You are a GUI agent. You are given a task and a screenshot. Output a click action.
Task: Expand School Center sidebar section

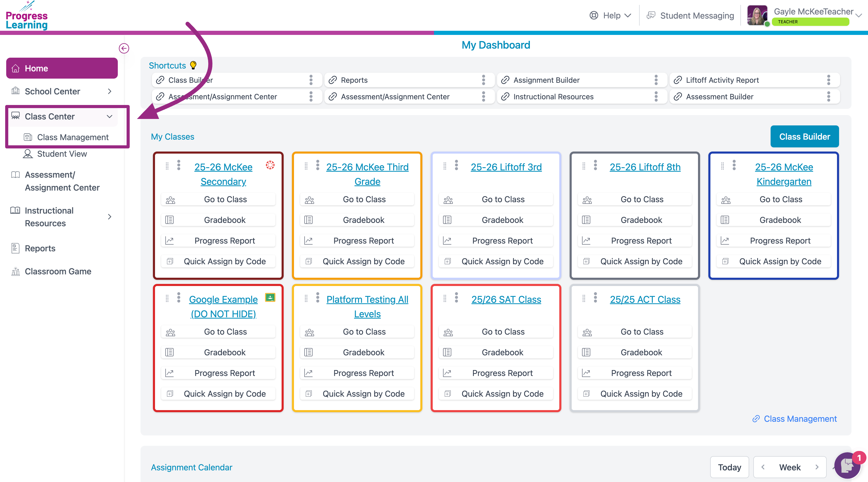[x=109, y=91]
